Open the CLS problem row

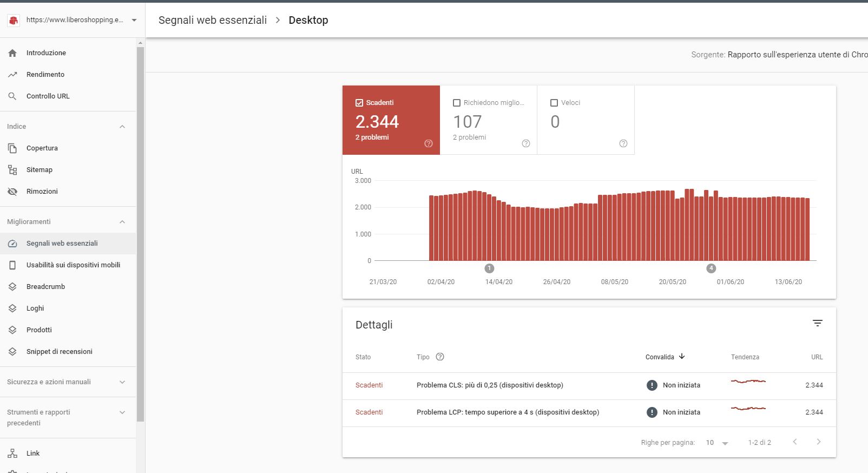tap(490, 385)
